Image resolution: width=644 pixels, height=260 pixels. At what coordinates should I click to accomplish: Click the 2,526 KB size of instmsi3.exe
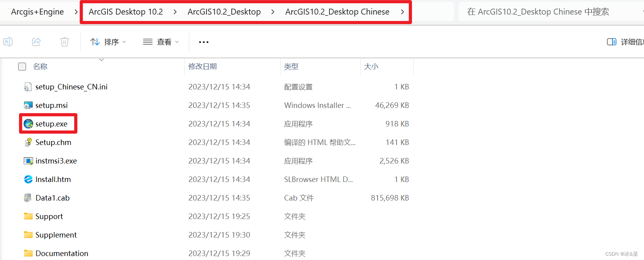click(x=394, y=161)
